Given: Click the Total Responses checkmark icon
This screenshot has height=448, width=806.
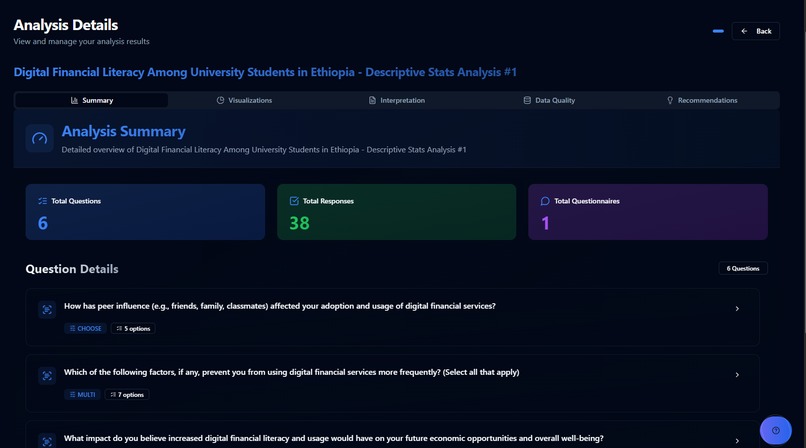Looking at the screenshot, I should click(x=294, y=201).
